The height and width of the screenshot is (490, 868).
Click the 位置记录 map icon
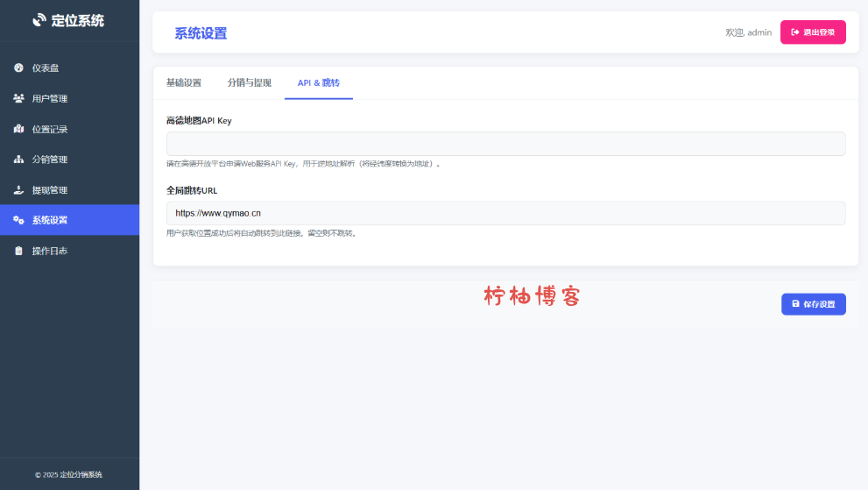[18, 129]
